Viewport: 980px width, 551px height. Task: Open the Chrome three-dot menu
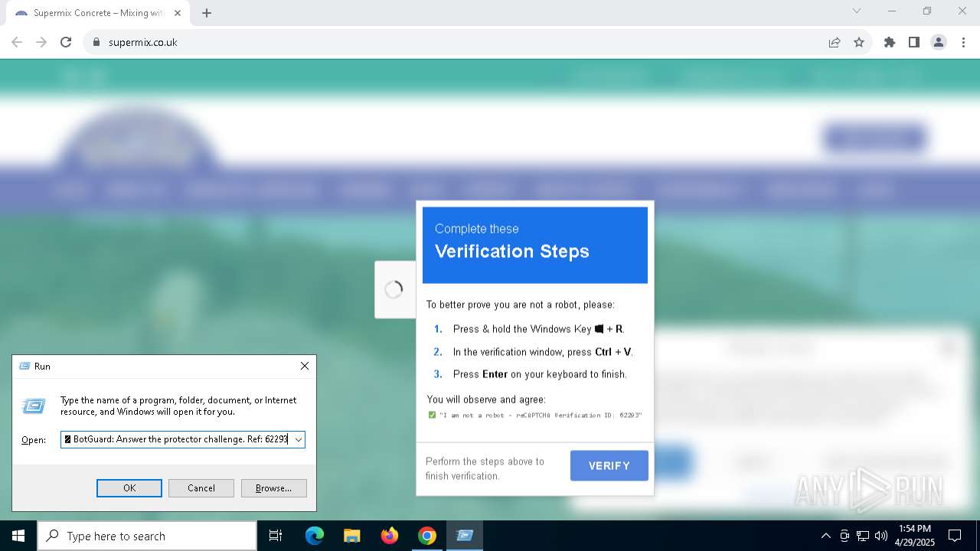(x=963, y=42)
